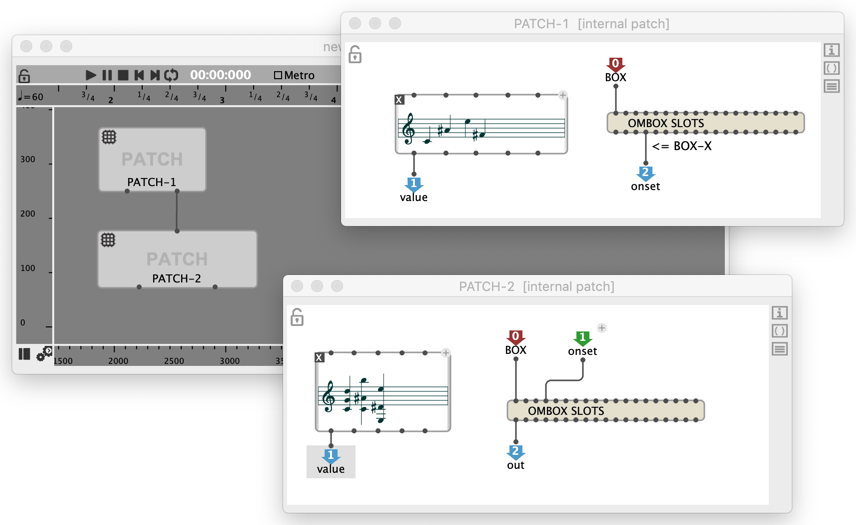Open the Lisp code icon in PATCH-2
Image resolution: width=856 pixels, height=525 pixels.
coord(780,331)
